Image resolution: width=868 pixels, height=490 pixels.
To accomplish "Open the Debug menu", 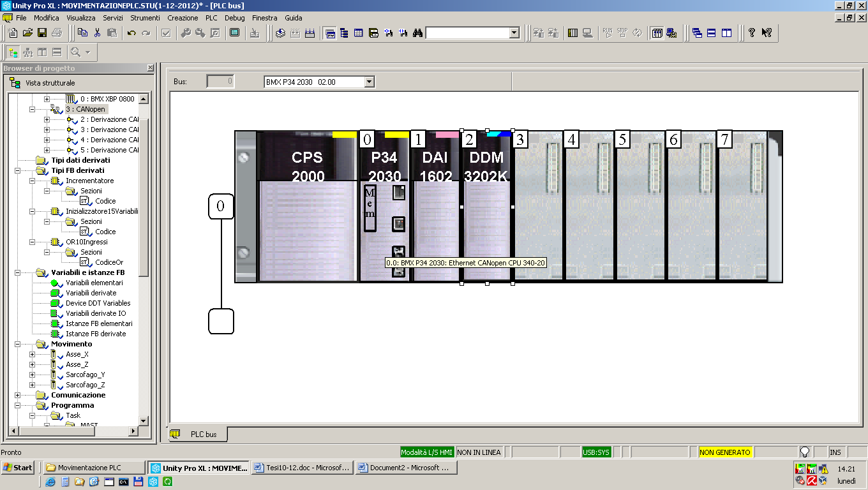I will pyautogui.click(x=235, y=18).
